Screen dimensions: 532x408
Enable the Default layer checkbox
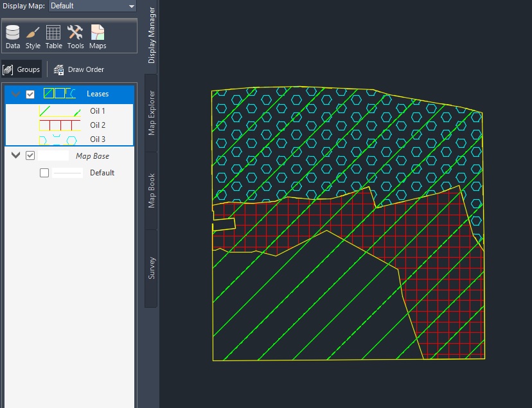pos(43,172)
